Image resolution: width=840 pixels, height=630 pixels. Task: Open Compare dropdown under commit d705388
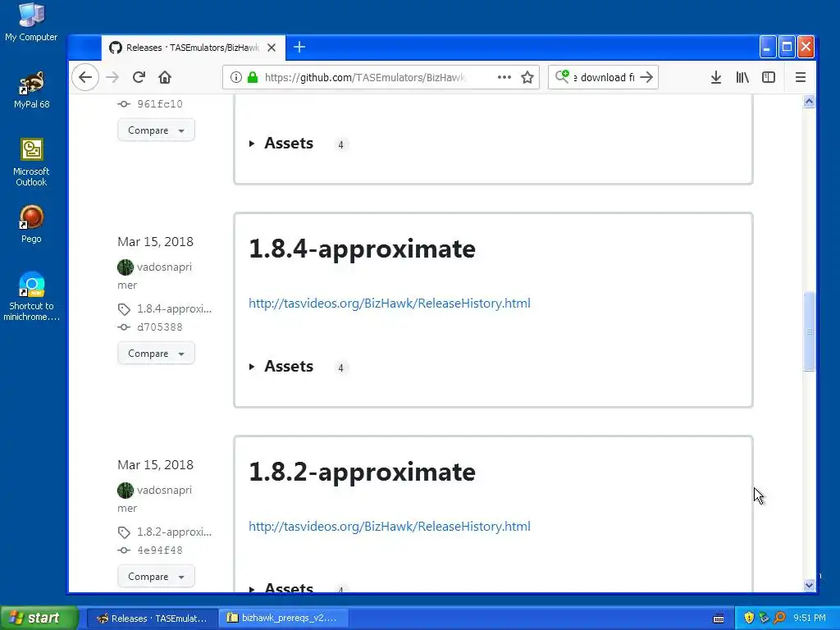156,354
